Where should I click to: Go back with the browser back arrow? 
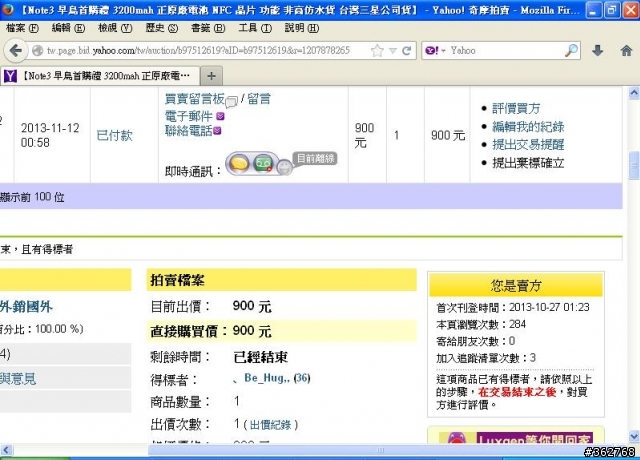click(16, 51)
